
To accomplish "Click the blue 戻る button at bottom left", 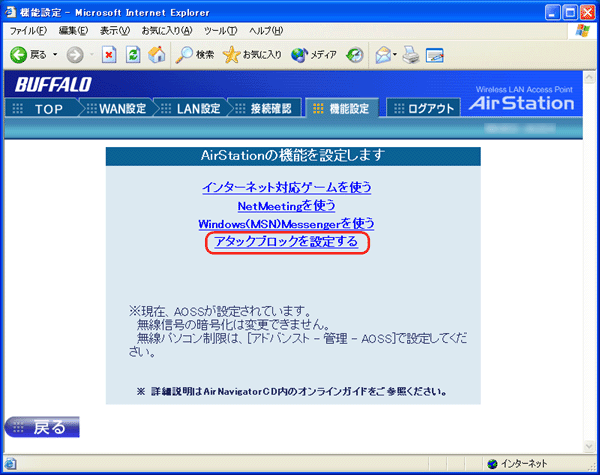I will pyautogui.click(x=42, y=427).
